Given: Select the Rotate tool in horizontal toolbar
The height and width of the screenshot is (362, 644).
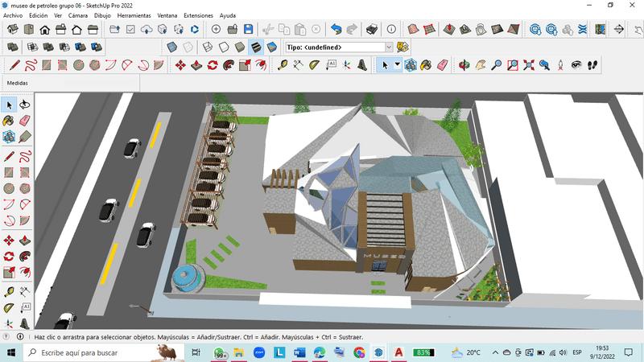Looking at the screenshot, I should click(x=213, y=65).
